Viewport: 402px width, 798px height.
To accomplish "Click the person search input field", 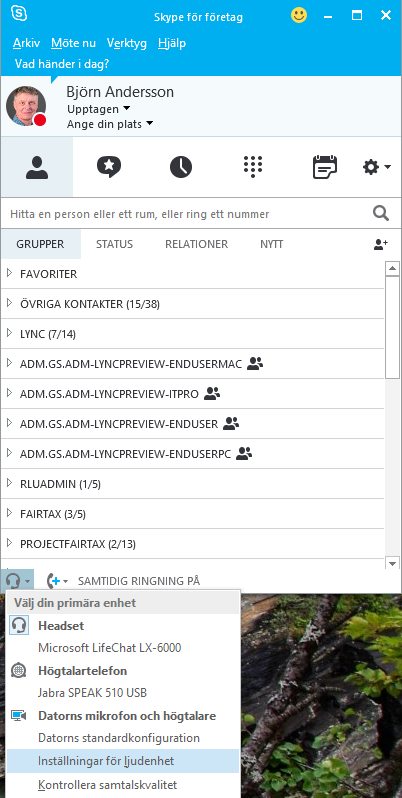I will [x=188, y=214].
